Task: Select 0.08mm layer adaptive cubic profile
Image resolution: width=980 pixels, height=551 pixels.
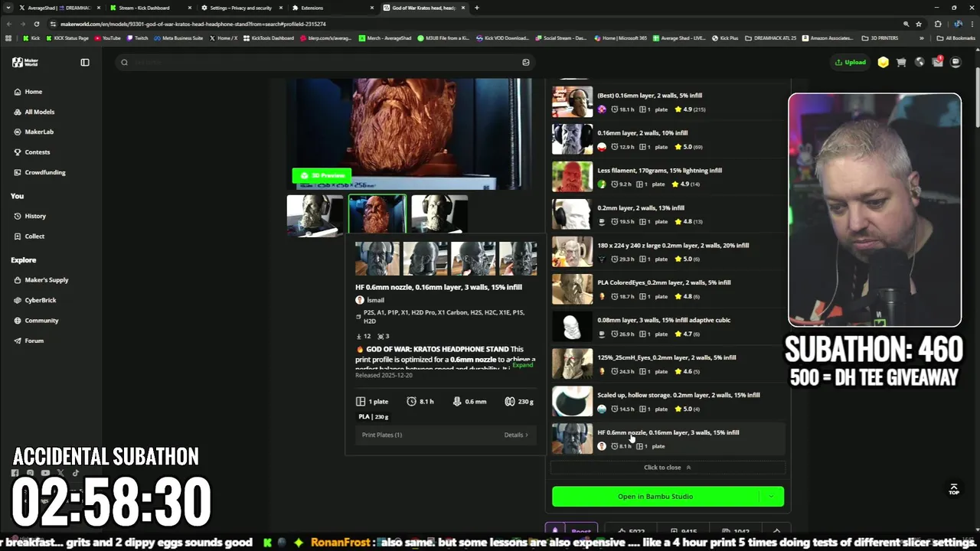Action: [x=668, y=327]
